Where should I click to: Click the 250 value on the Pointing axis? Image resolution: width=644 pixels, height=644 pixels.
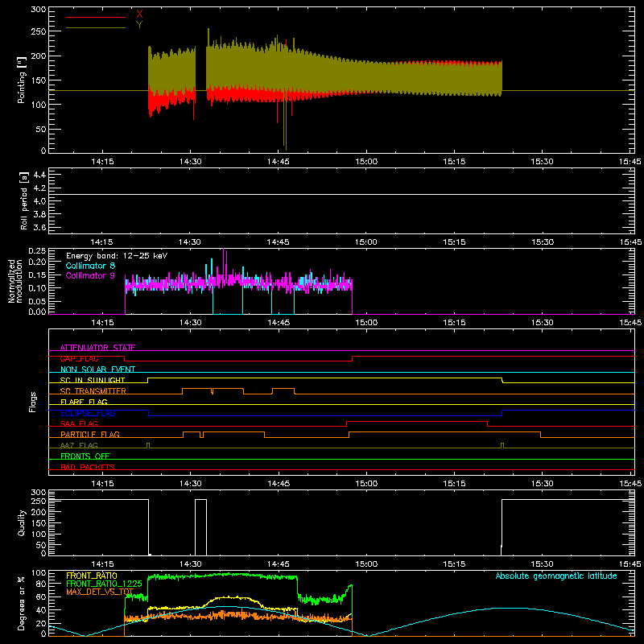(38, 31)
